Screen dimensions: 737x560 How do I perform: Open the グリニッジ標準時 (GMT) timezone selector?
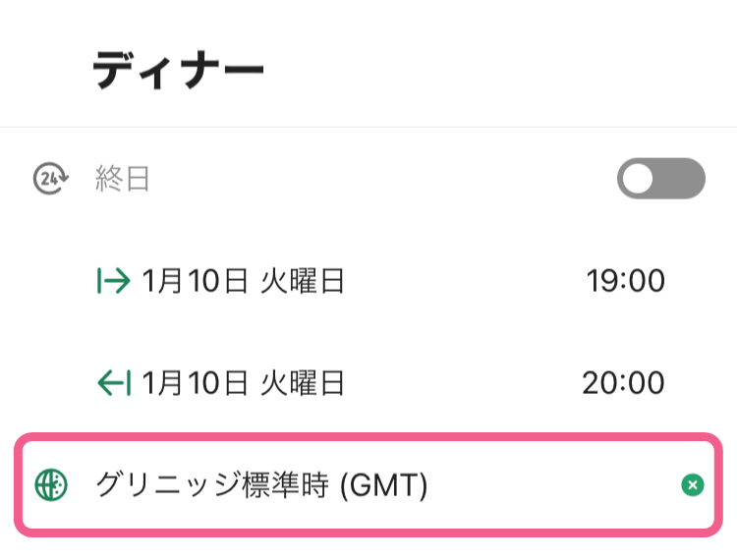368,484
